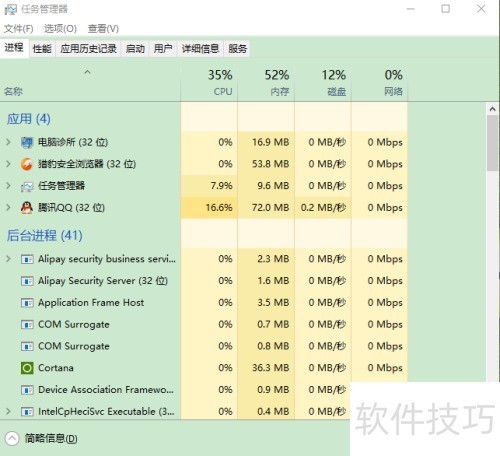Image resolution: width=500 pixels, height=456 pixels.
Task: Click the Alipay security business service icon
Action: [27, 259]
